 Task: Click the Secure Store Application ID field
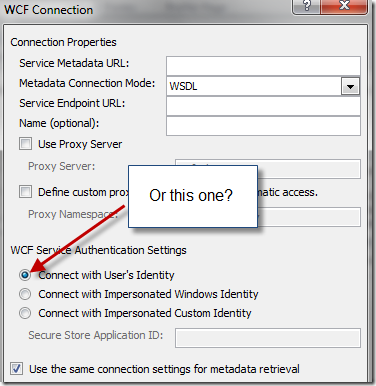pyautogui.click(x=268, y=338)
